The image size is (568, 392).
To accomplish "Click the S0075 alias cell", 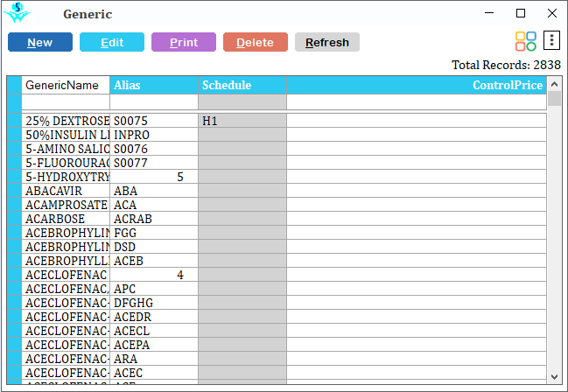I will point(154,121).
